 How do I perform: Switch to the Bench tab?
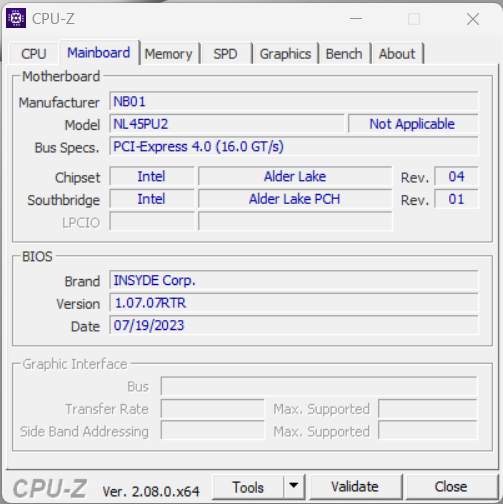pyautogui.click(x=344, y=54)
